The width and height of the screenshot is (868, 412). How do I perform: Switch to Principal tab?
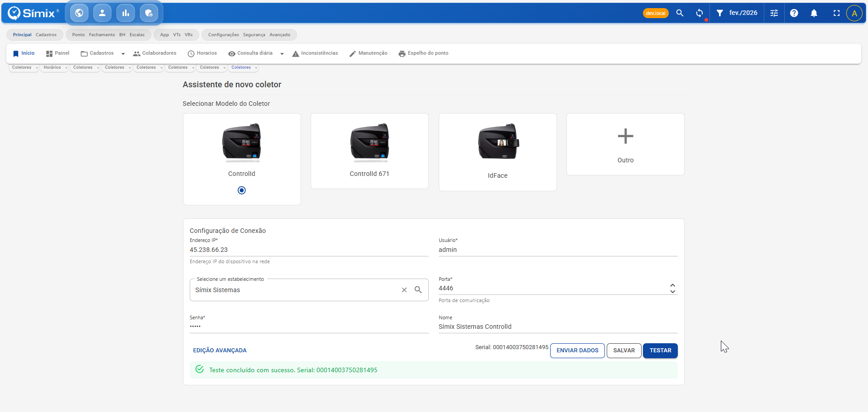pos(22,35)
